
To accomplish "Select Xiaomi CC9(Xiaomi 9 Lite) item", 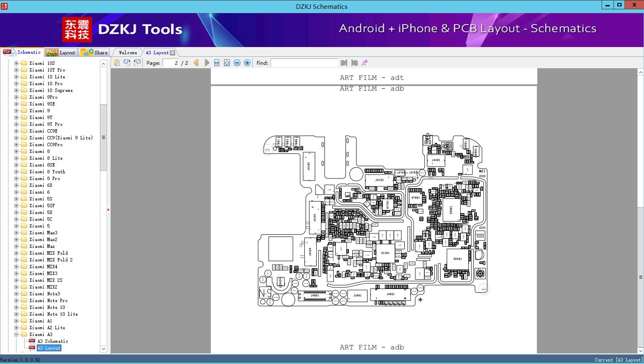I will 61,138.
